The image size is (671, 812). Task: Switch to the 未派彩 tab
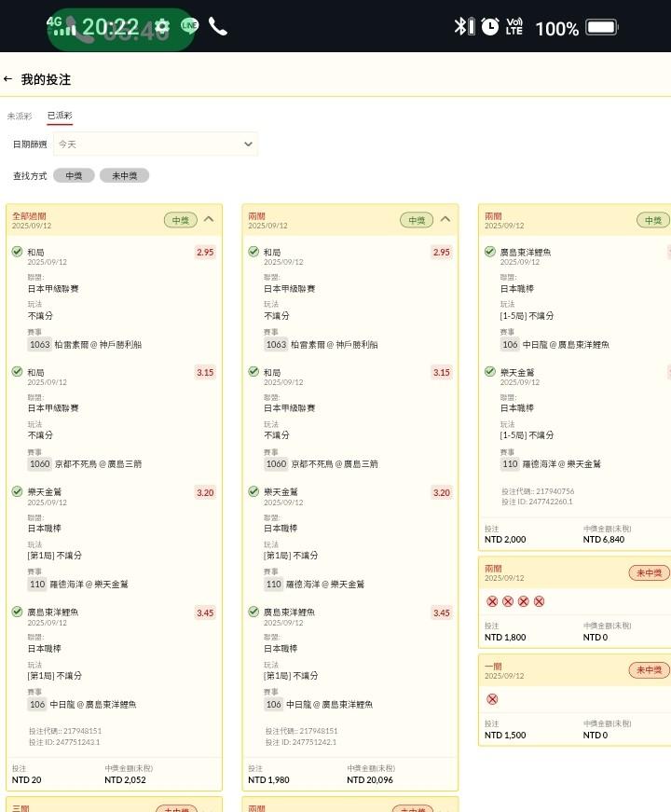click(20, 117)
